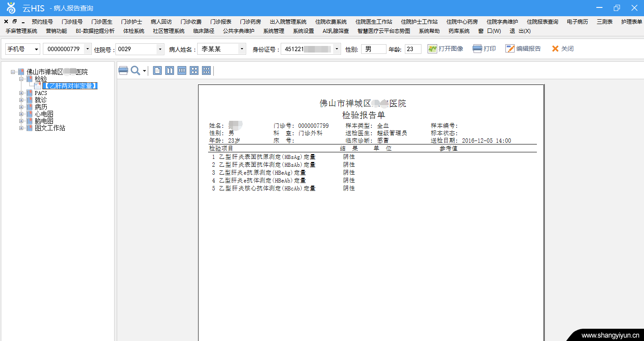Click the hospital root node book icon

coord(21,72)
